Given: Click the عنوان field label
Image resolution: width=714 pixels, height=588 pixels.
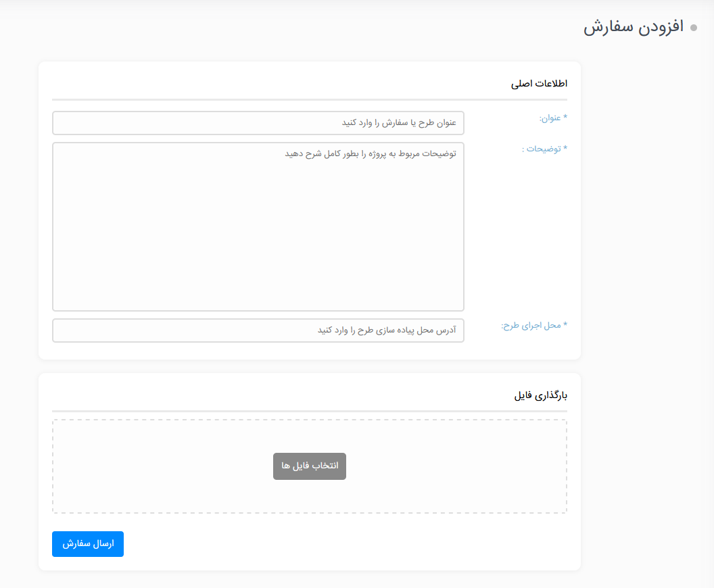Looking at the screenshot, I should click(x=553, y=118).
